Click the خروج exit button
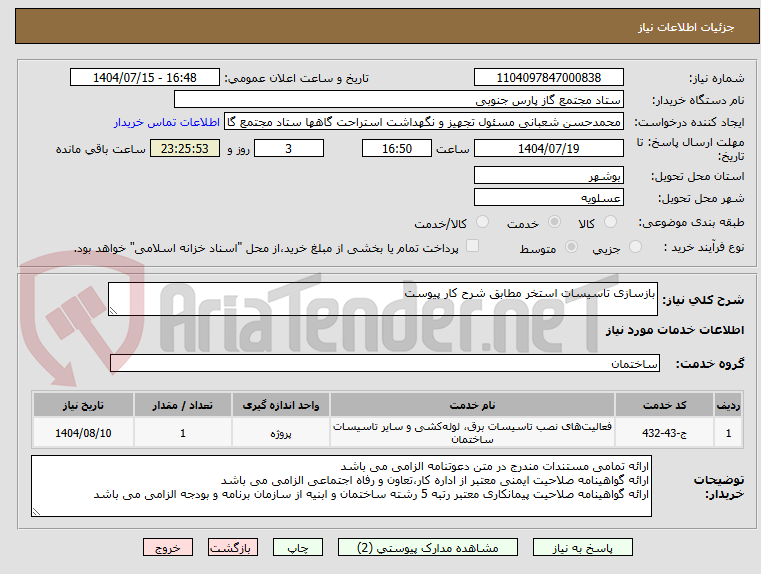 click(168, 547)
